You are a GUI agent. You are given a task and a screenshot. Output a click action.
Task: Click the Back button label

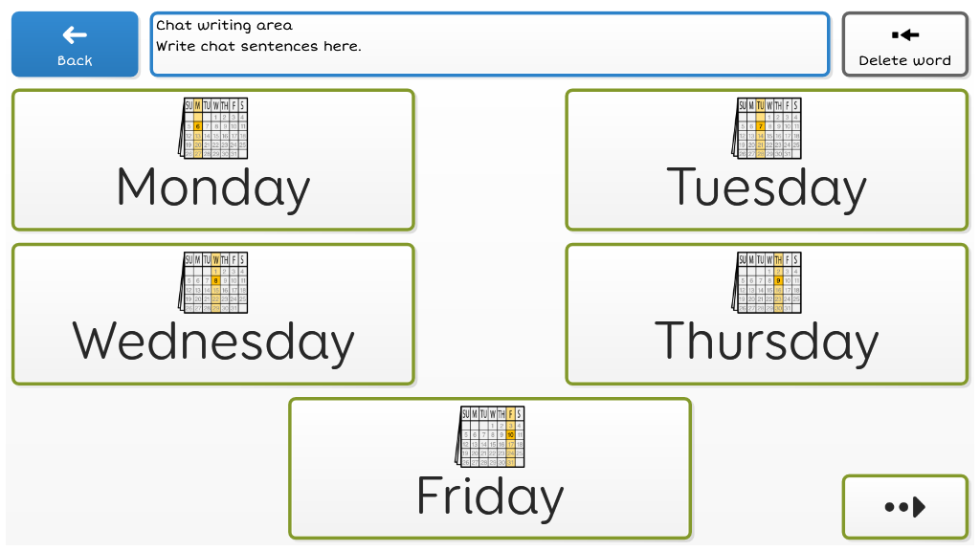(75, 60)
